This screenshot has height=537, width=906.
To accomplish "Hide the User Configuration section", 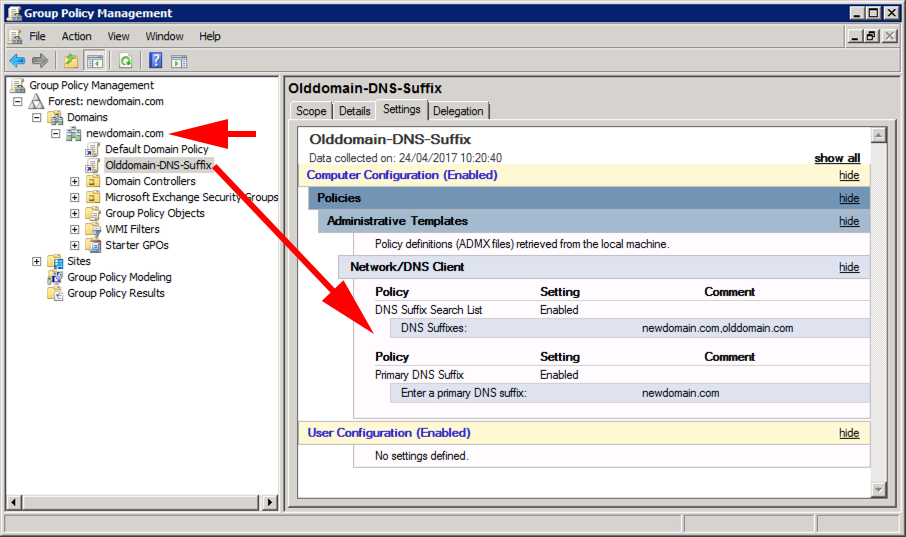I will click(849, 433).
